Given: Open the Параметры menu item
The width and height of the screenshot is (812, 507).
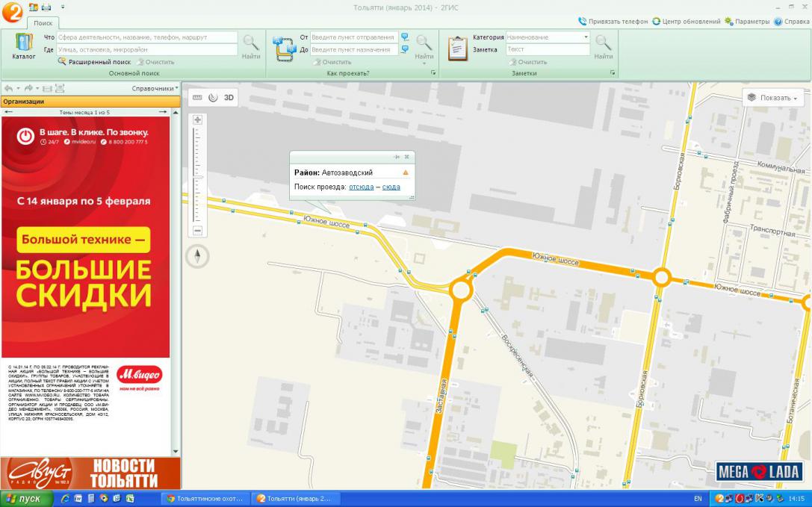Looking at the screenshot, I should (x=746, y=22).
